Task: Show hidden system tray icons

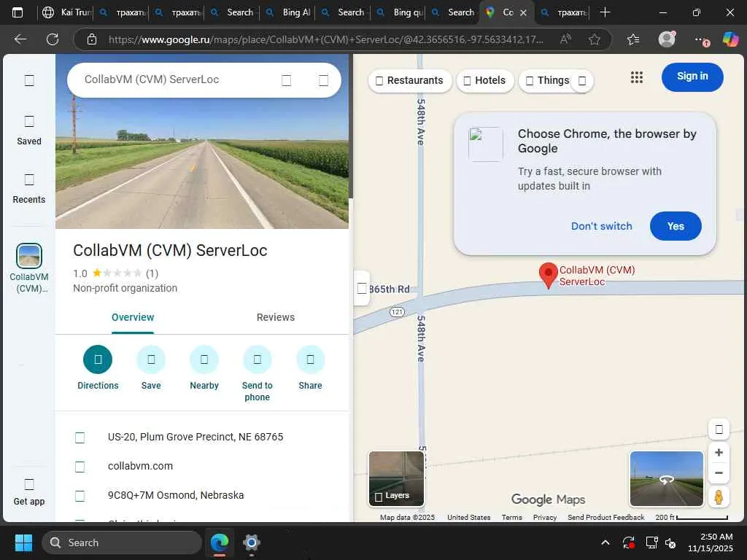Action: 605,542
